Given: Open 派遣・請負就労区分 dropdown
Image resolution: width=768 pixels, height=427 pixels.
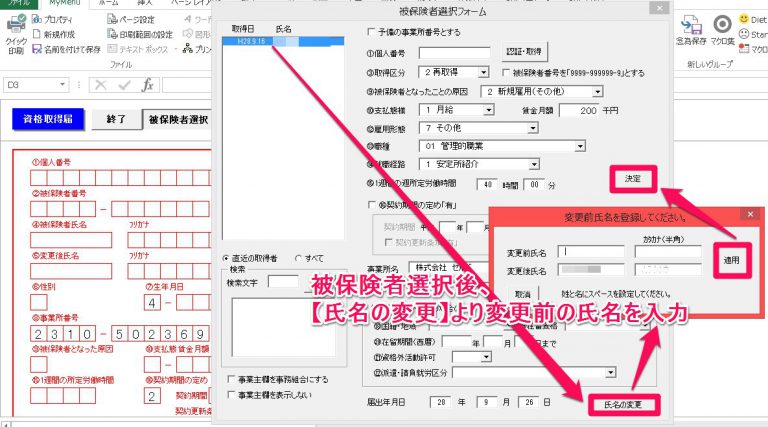Looking at the screenshot, I should (x=610, y=373).
